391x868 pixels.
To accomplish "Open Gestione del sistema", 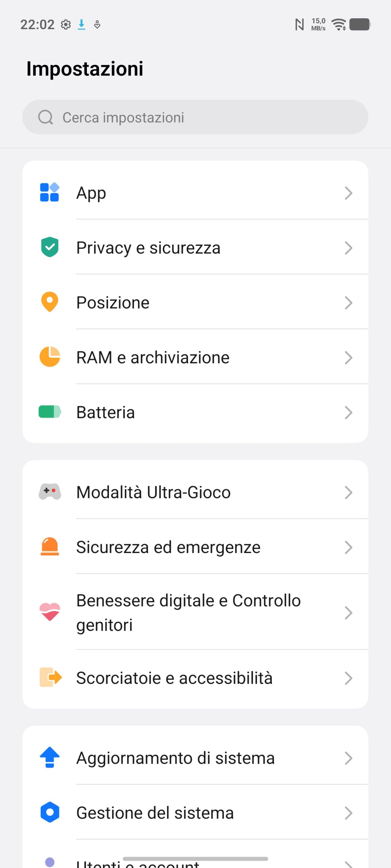I will (155, 813).
